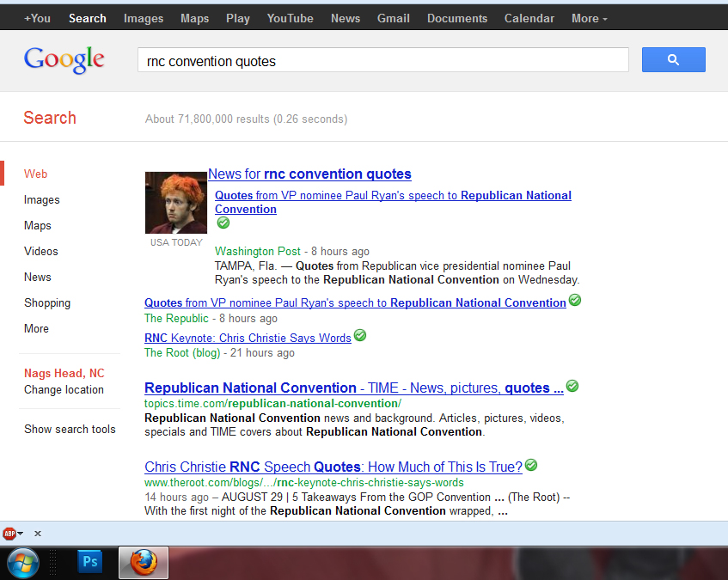This screenshot has height=580, width=728.
Task: Open The Republic Paul Ryan quotes link
Action: point(355,303)
